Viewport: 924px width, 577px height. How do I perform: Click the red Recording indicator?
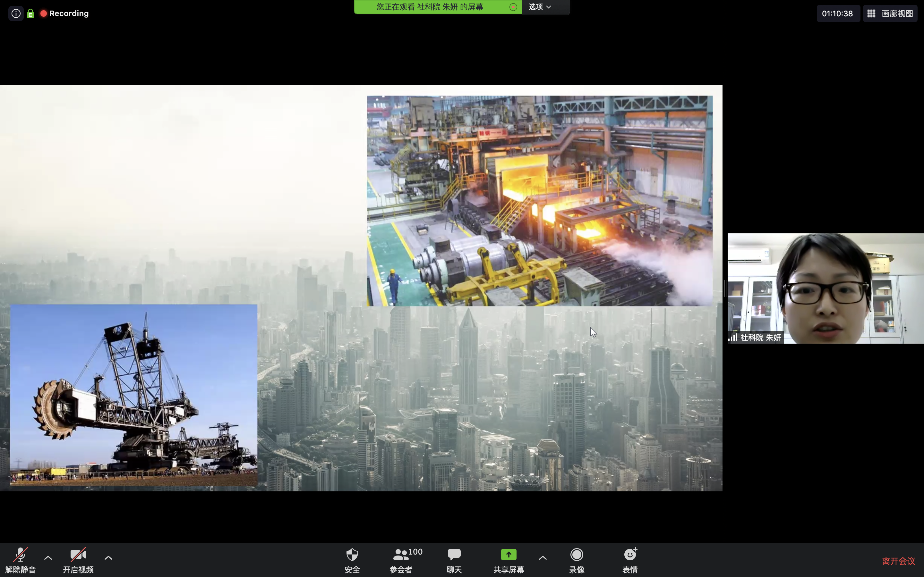pos(64,14)
